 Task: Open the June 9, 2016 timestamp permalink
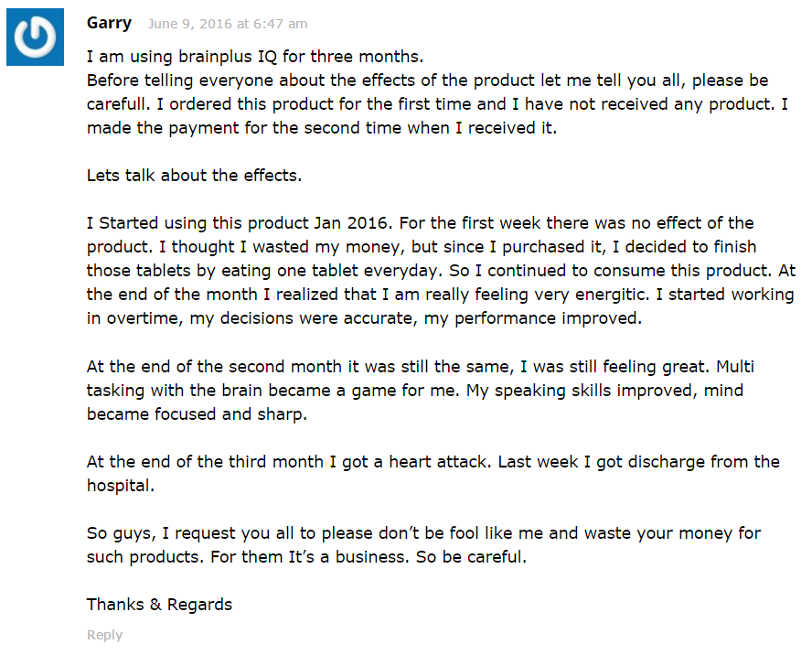coord(228,24)
